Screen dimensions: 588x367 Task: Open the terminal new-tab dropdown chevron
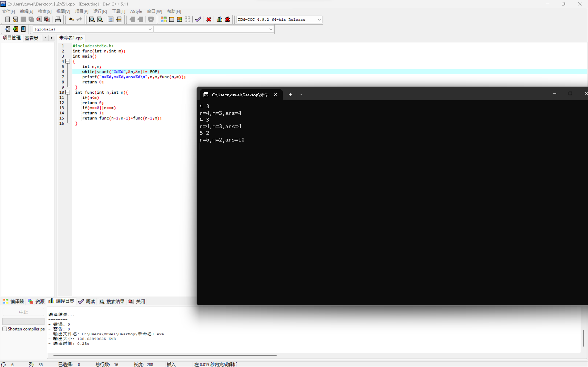pyautogui.click(x=301, y=95)
